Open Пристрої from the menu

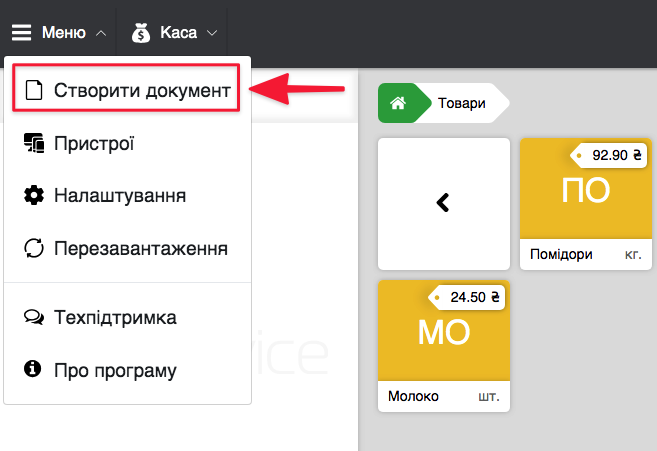pos(94,143)
